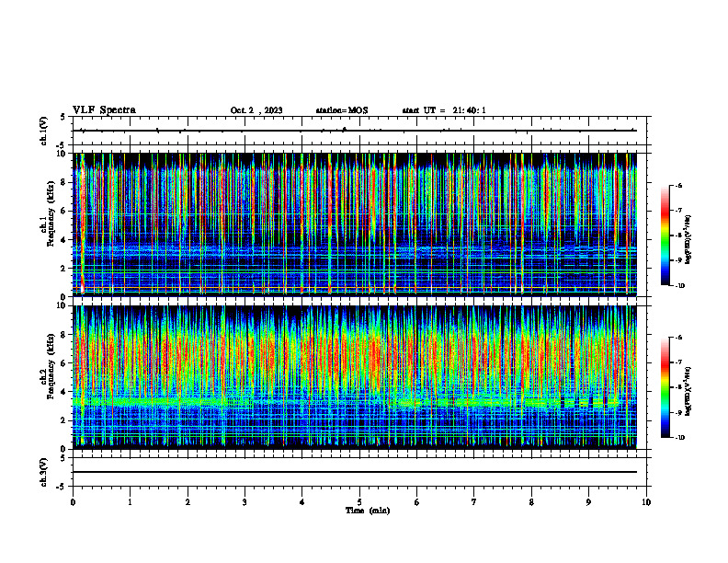Click the "-10" label on ch.1 color bar
728x563 pixels.
coord(679,286)
